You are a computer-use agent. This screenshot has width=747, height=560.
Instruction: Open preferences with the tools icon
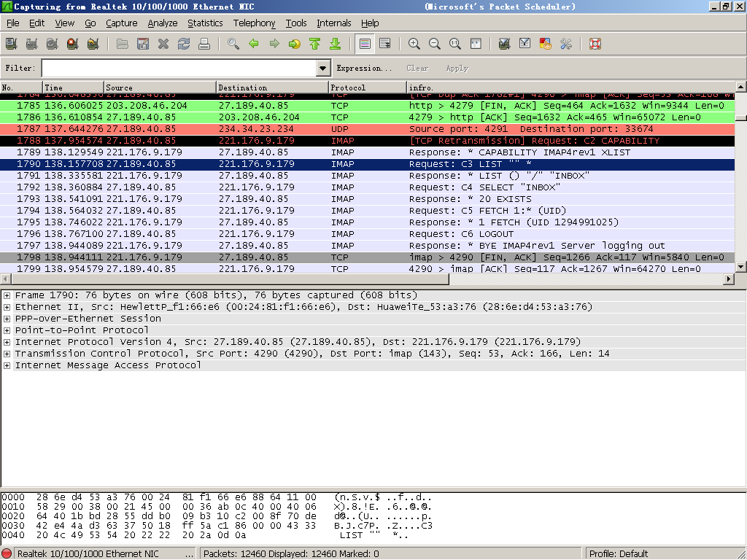[x=566, y=44]
